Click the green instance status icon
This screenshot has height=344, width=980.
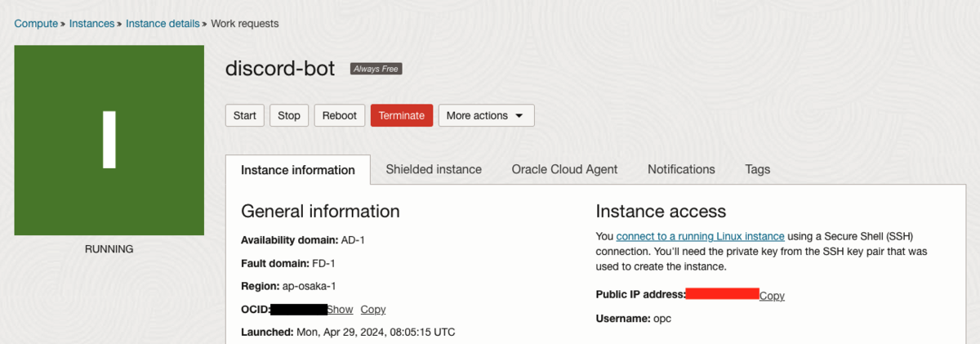coord(109,140)
